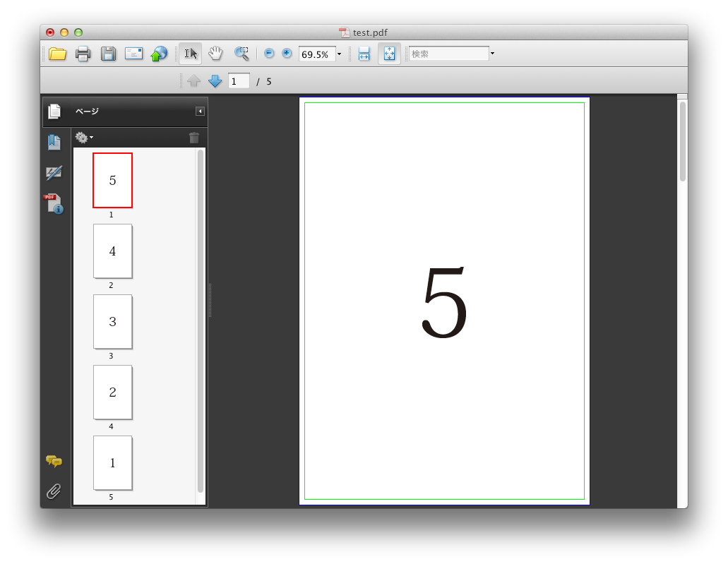Click the current page number field

pyautogui.click(x=239, y=81)
